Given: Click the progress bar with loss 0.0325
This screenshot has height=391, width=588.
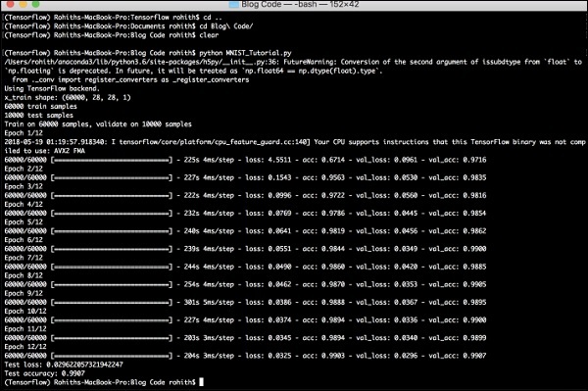Looking at the screenshot, I should point(112,356).
